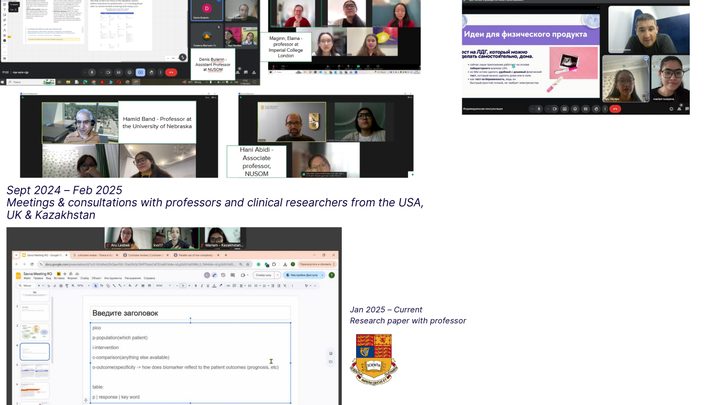The image size is (720, 405).
Task: Toggle camera in the Russian product-ideas call
Action: click(x=555, y=109)
